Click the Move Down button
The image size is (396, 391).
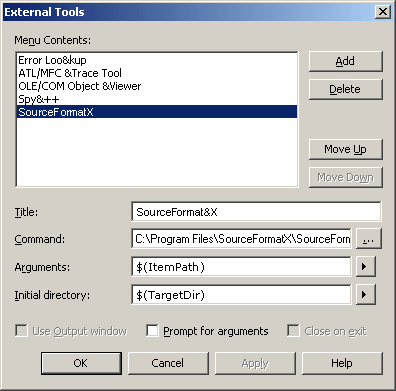click(345, 177)
